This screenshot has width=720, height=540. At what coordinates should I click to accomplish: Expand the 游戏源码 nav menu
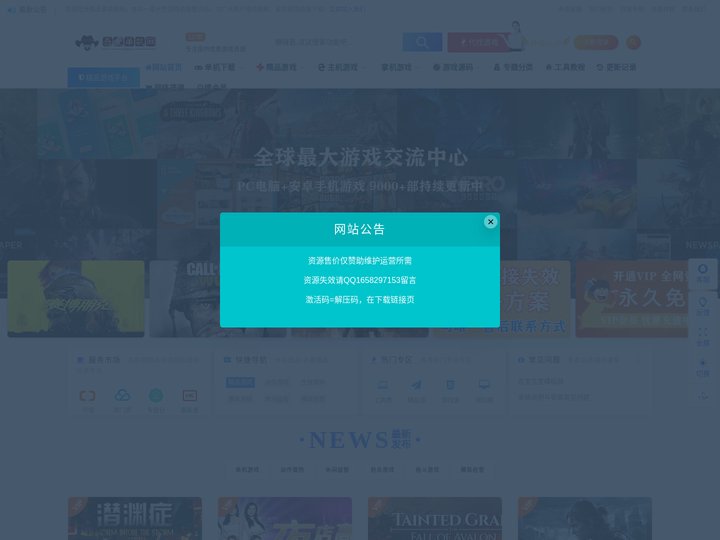coord(454,68)
